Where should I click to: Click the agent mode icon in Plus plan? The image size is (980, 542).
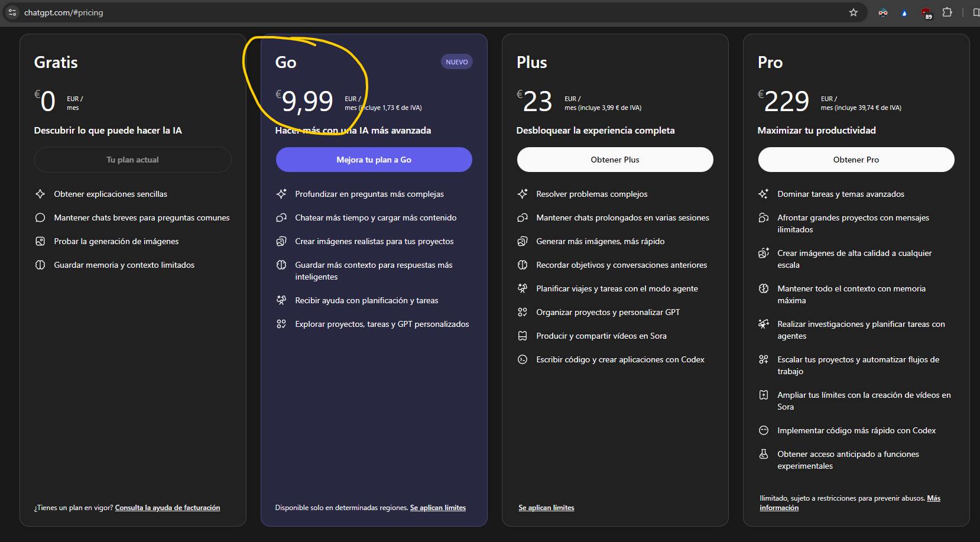pos(523,288)
